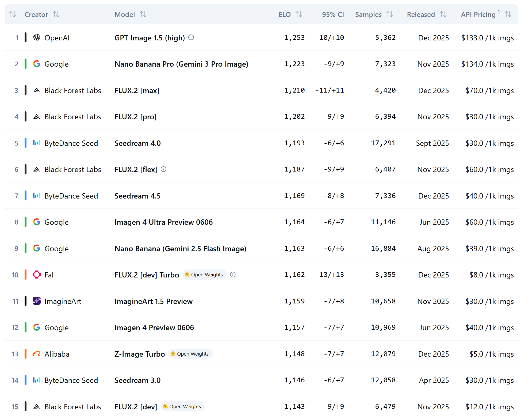The image size is (532, 419).
Task: Sort table by ELO column arrows
Action: click(299, 14)
